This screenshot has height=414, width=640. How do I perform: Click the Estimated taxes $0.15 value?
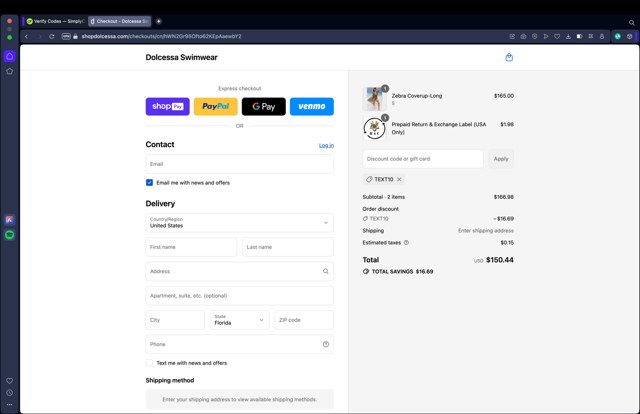tap(507, 243)
